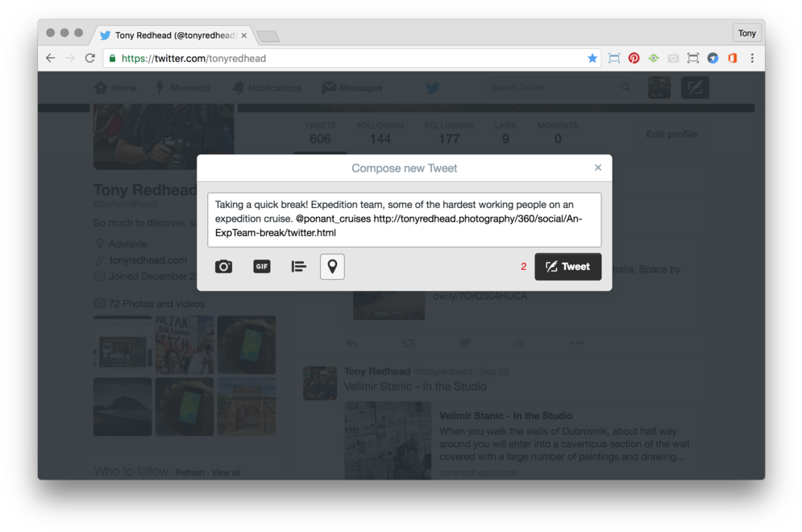Reload the Twitter page

click(90, 58)
